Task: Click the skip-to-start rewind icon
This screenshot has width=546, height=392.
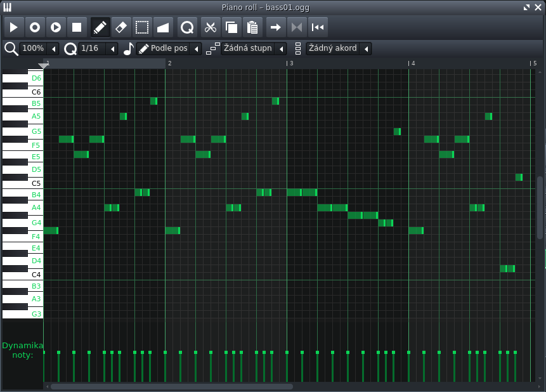Action: coord(318,27)
